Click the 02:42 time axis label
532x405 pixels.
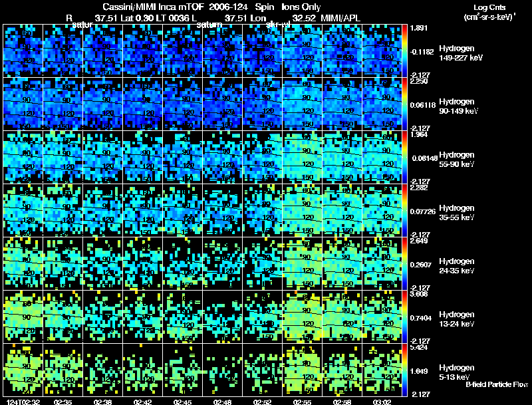point(142,402)
